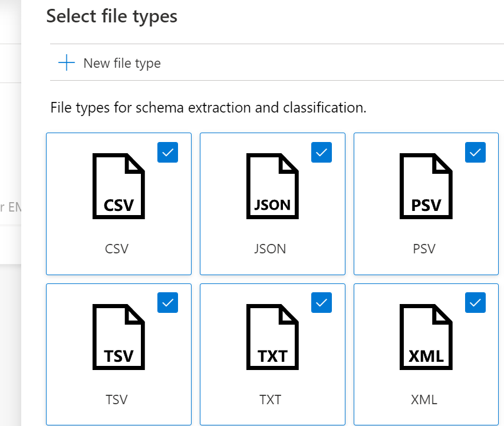Viewport: 504px width, 426px height.
Task: Disable the JSON file type checkbox
Action: [x=321, y=153]
